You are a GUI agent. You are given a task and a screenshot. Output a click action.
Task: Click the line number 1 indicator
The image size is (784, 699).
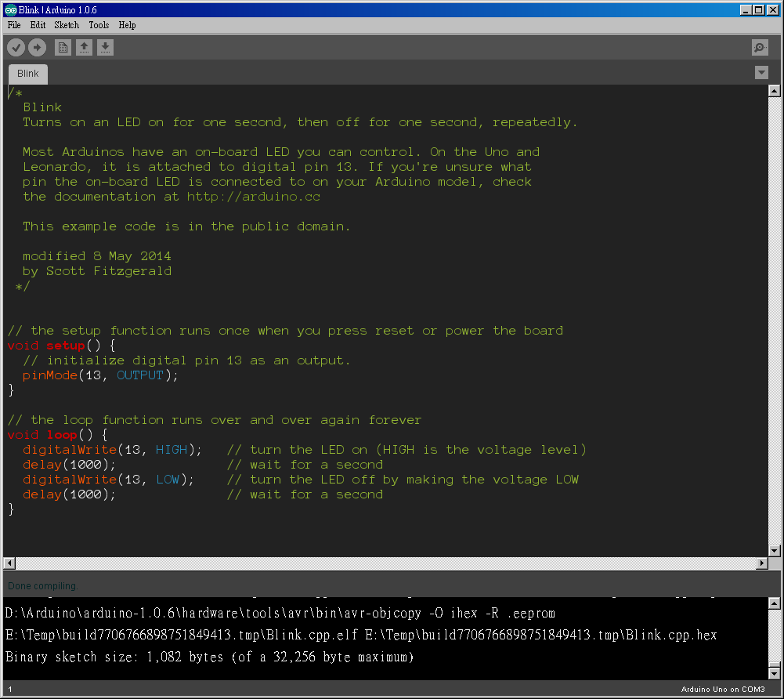click(x=10, y=689)
